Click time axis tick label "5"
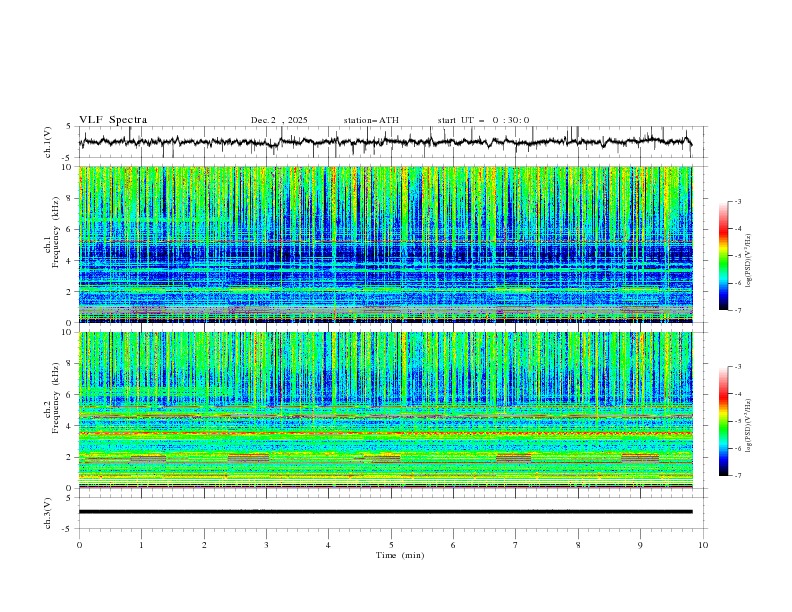Image resolution: width=792 pixels, height=612 pixels. 391,545
